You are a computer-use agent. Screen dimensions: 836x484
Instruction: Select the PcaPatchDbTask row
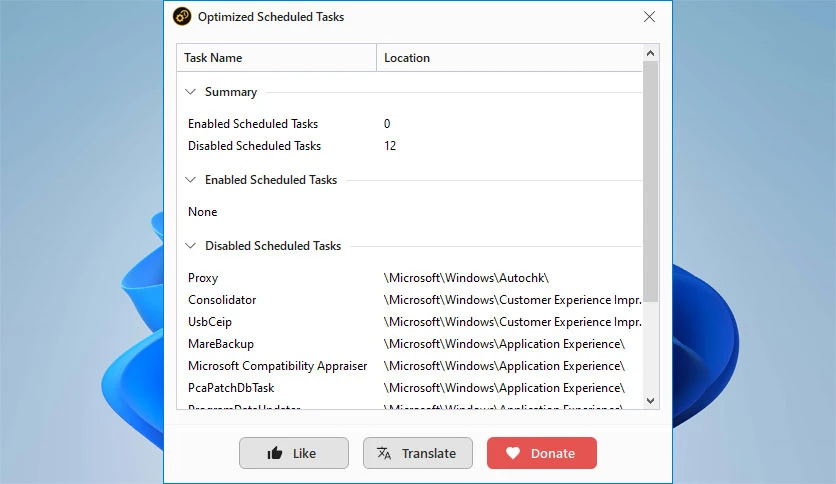[x=409, y=388]
